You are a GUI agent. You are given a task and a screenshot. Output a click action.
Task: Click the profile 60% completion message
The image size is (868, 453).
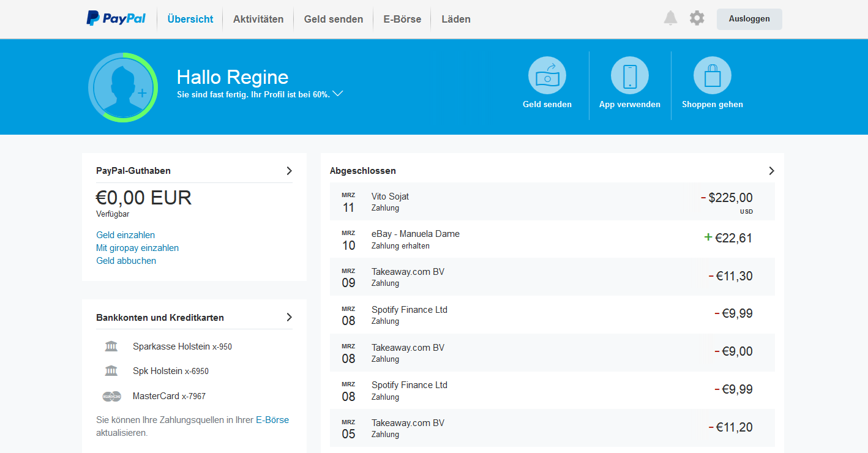253,94
